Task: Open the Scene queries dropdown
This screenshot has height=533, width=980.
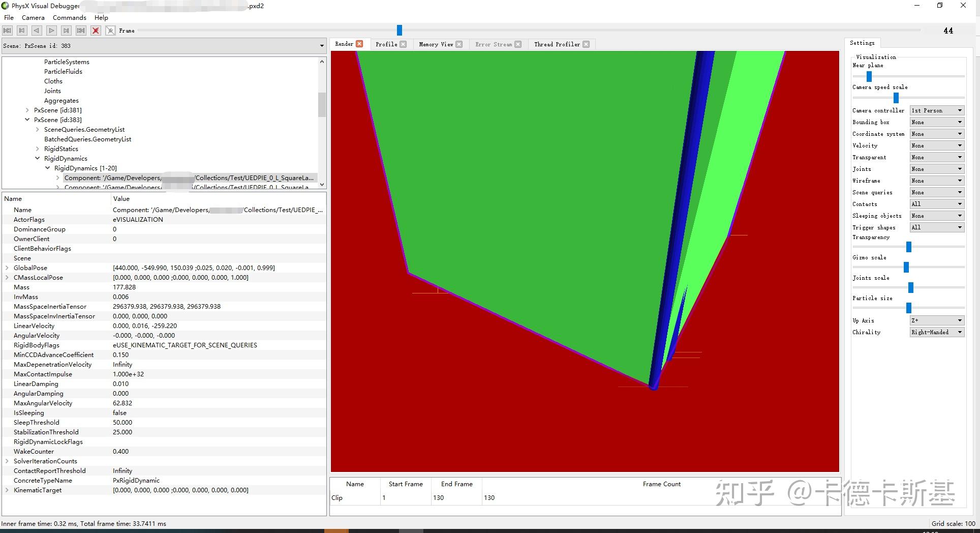Action: (937, 192)
